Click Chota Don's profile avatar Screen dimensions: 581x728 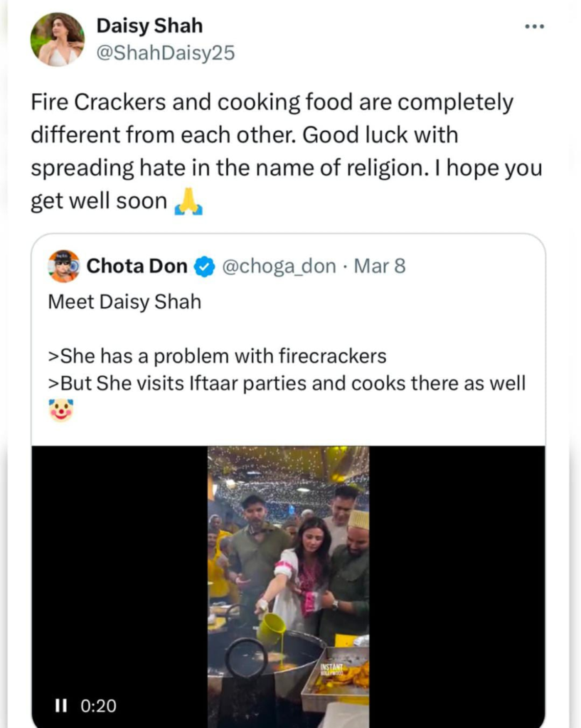point(64,267)
